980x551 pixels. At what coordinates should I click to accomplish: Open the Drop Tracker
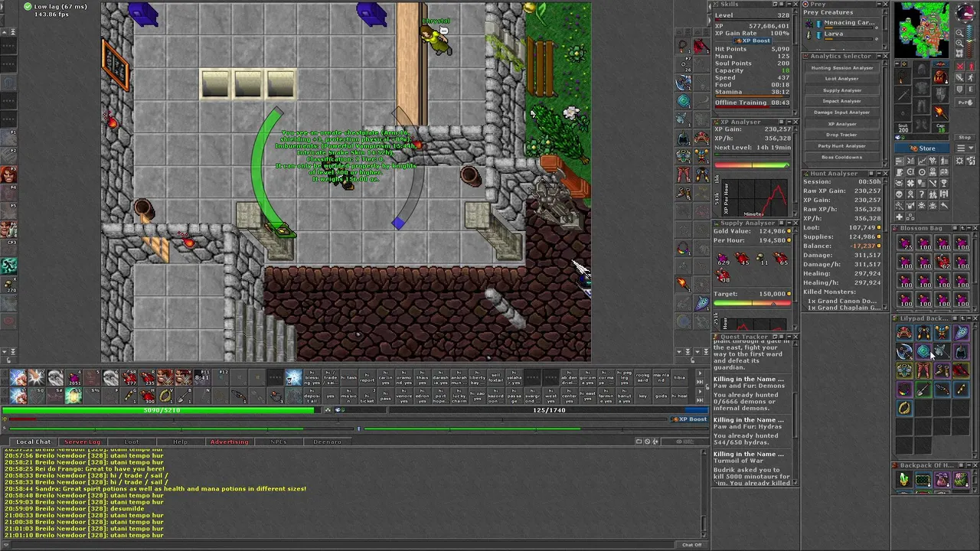(841, 135)
